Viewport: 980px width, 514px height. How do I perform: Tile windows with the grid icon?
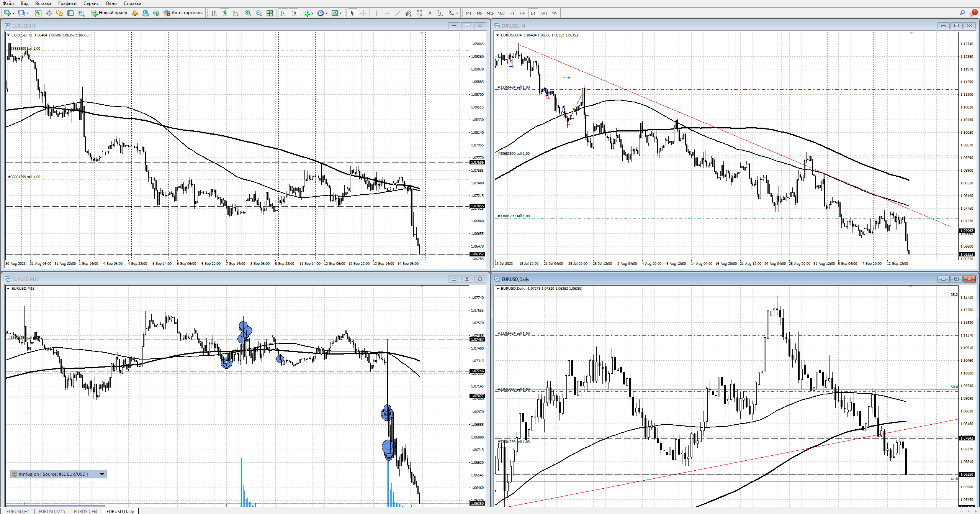tap(270, 13)
